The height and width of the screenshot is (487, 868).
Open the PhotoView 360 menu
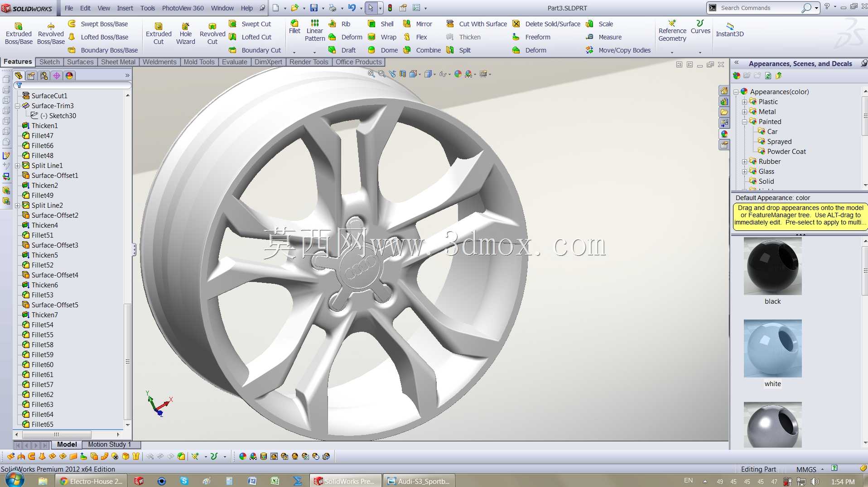183,8
